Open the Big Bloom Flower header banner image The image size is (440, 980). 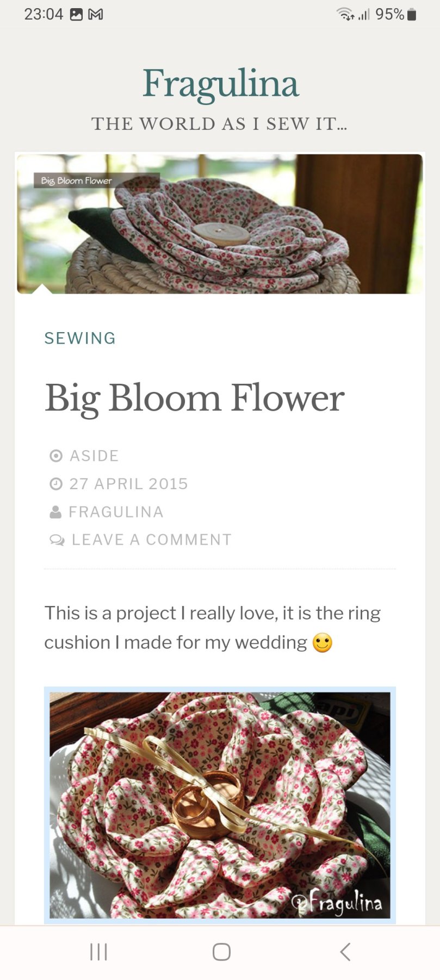220,224
